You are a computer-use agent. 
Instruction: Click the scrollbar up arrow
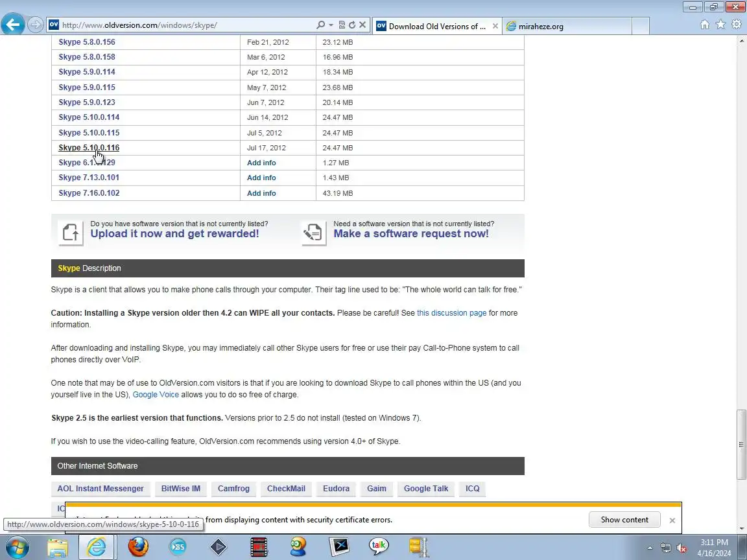coord(741,41)
